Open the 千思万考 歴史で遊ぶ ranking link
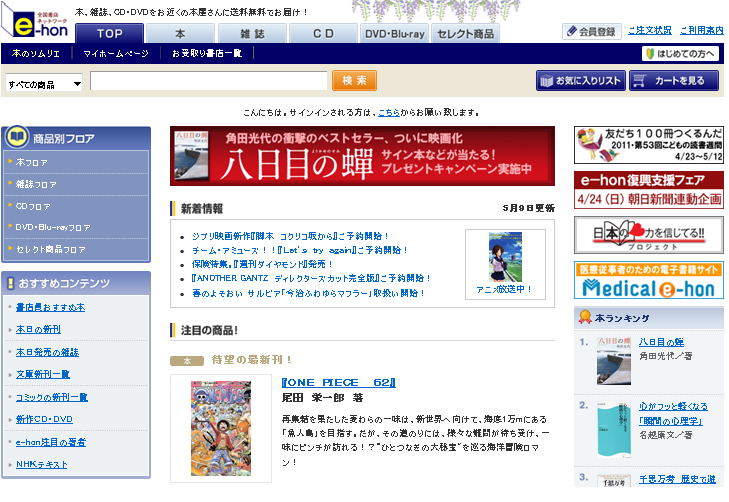This screenshot has height=502, width=729. (x=677, y=479)
